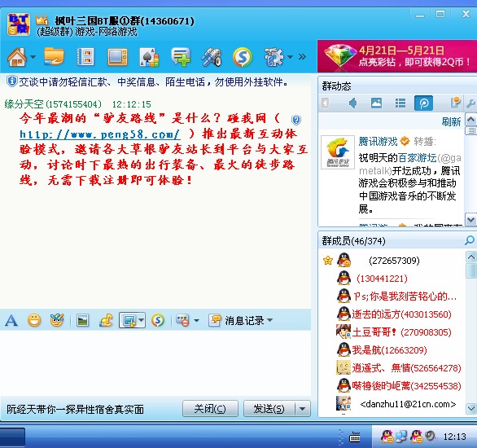The image size is (477, 448).
Task: Click the group avatar BT icon
Action: (19, 24)
